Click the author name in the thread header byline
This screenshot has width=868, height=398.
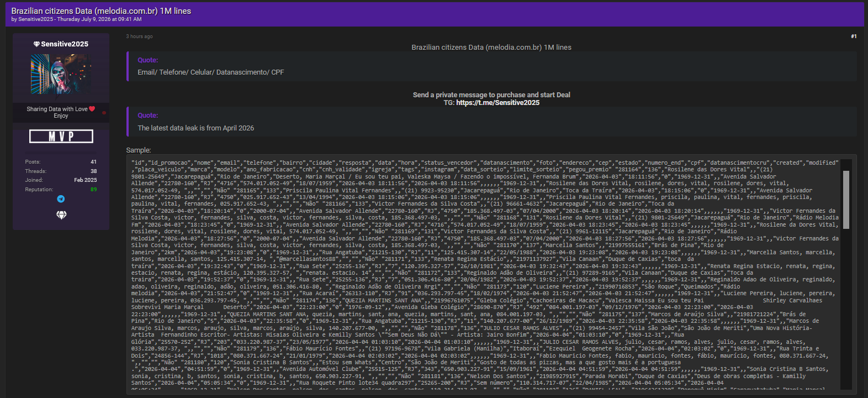tap(36, 19)
